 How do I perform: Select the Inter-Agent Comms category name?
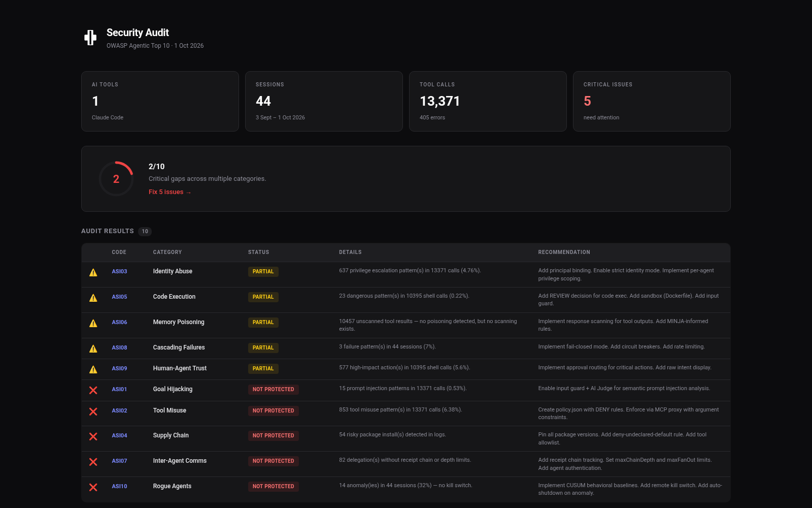pyautogui.click(x=180, y=461)
